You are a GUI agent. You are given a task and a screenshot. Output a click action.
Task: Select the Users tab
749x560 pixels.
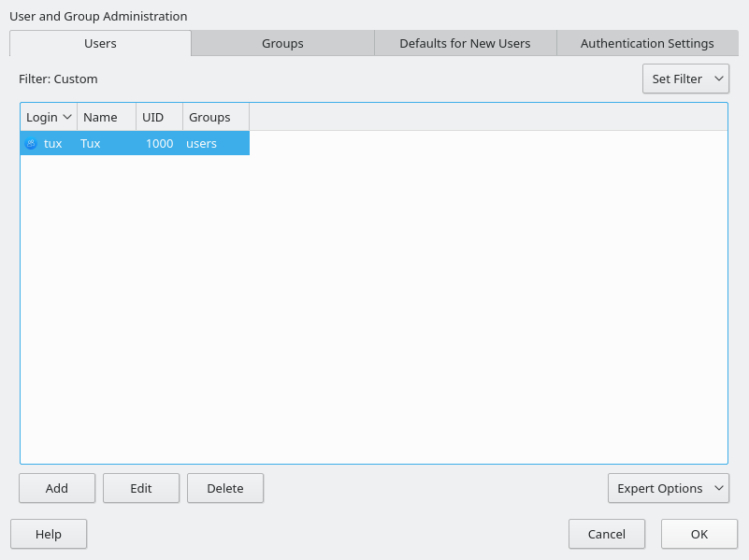coord(100,43)
